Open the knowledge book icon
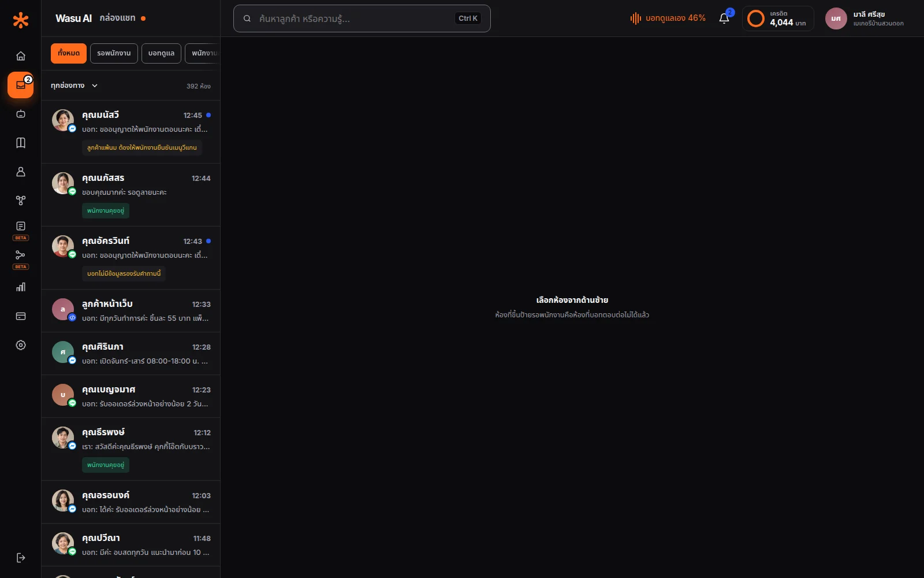The height and width of the screenshot is (578, 924). (x=21, y=143)
